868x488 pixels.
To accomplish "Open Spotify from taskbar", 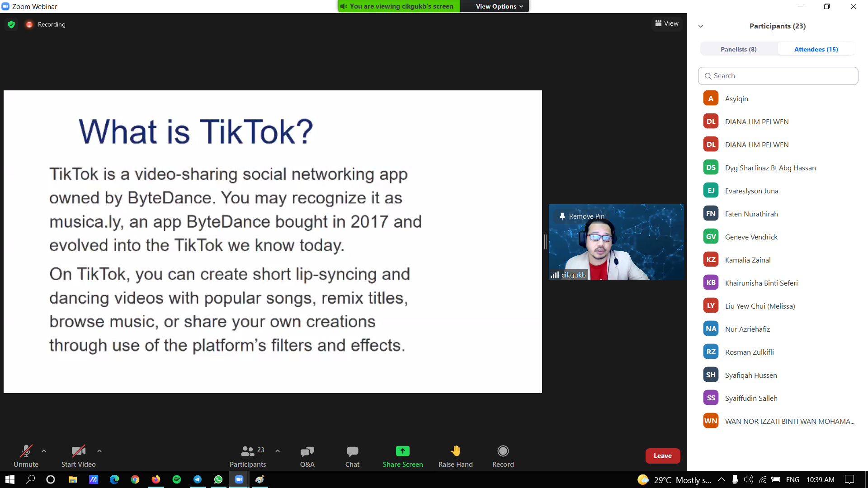I will click(176, 479).
